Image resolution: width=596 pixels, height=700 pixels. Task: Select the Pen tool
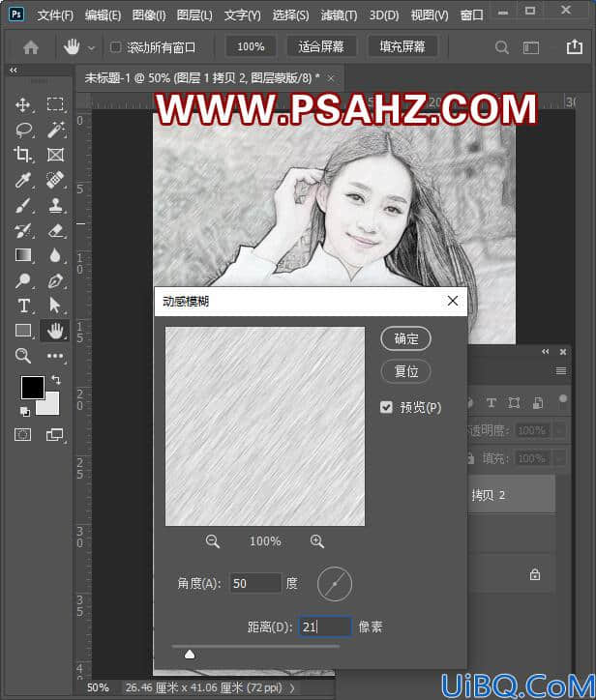tap(55, 280)
